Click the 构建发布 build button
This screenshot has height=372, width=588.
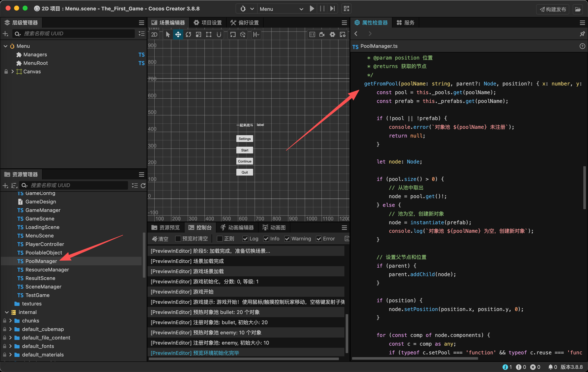[552, 9]
